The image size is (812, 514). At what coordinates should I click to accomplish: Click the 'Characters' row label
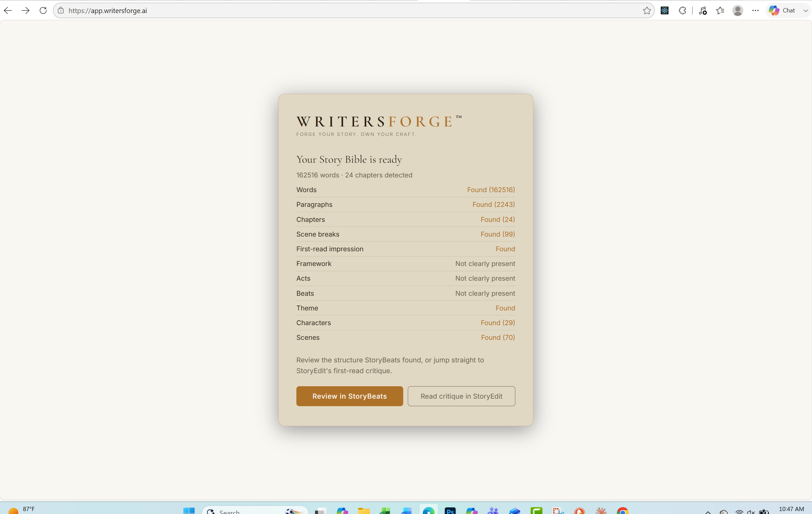click(314, 323)
